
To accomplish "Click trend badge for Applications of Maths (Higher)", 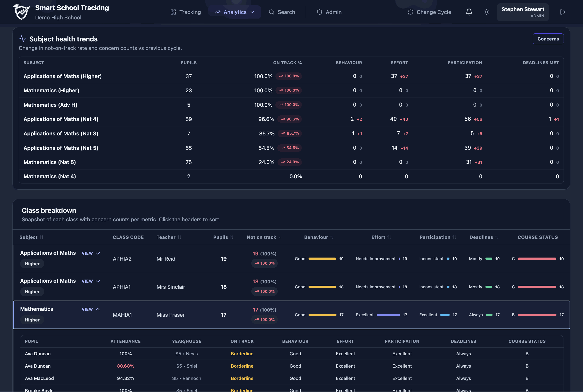I will pos(289,76).
